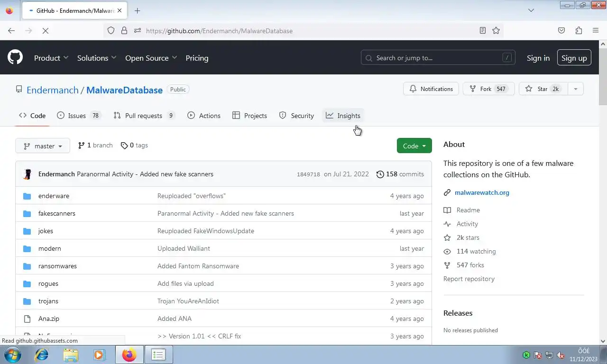Click the tracking protection shield icon

coord(111,30)
